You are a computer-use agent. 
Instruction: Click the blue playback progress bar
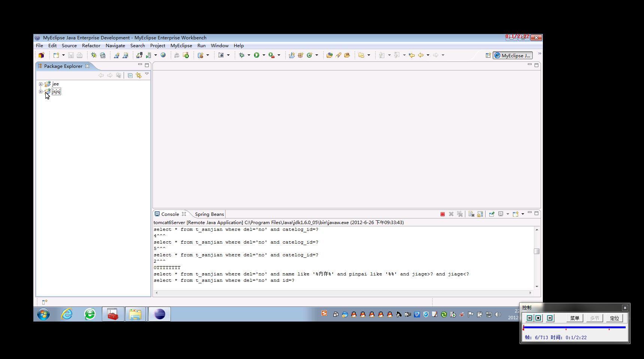coord(574,328)
